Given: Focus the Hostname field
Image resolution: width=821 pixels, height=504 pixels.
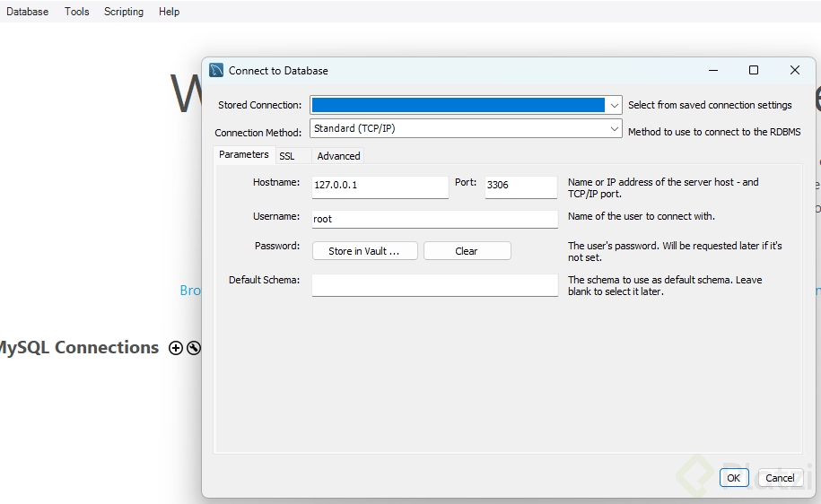Looking at the screenshot, I should pyautogui.click(x=380, y=187).
